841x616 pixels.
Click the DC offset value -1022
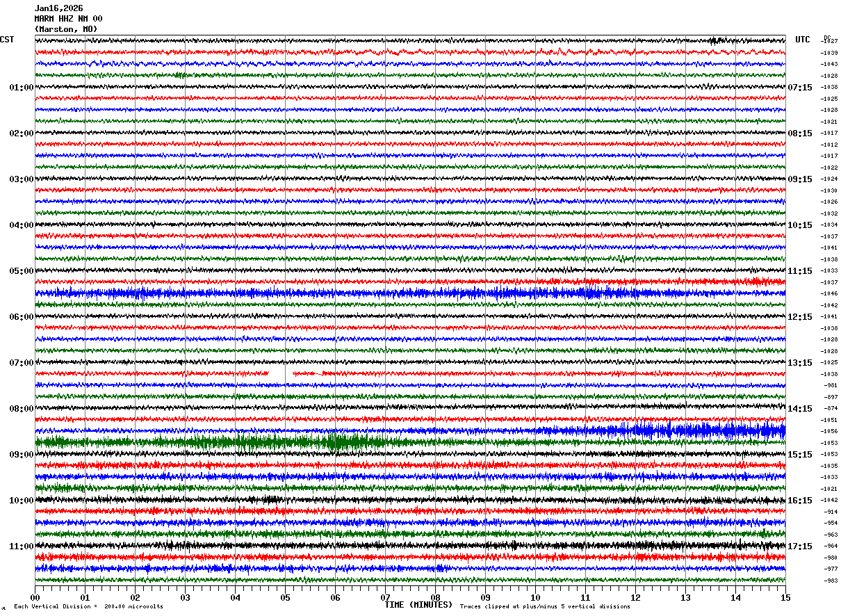pos(829,168)
